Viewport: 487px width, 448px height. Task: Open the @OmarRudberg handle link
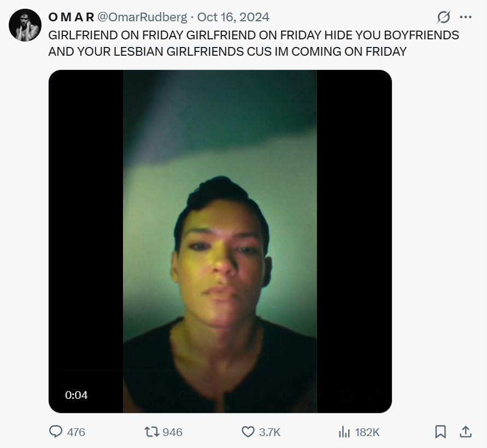(x=142, y=17)
